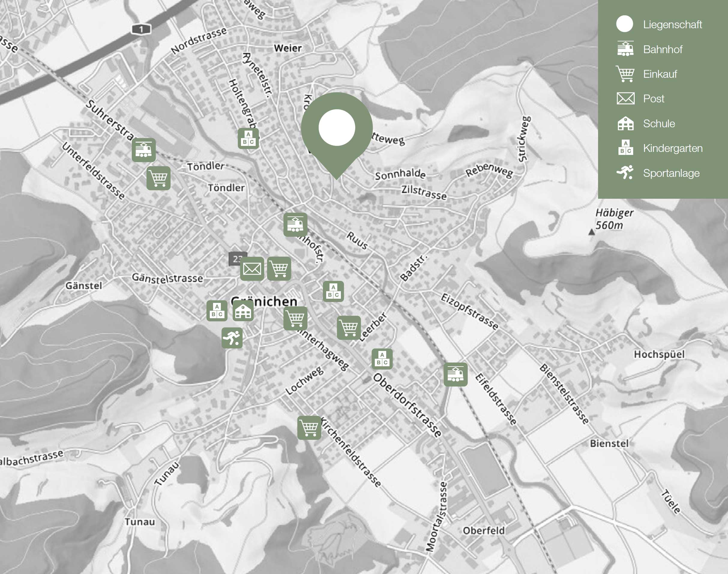The width and height of the screenshot is (728, 574).
Task: Click shopping cart icon beside Post envelope
Action: click(279, 268)
